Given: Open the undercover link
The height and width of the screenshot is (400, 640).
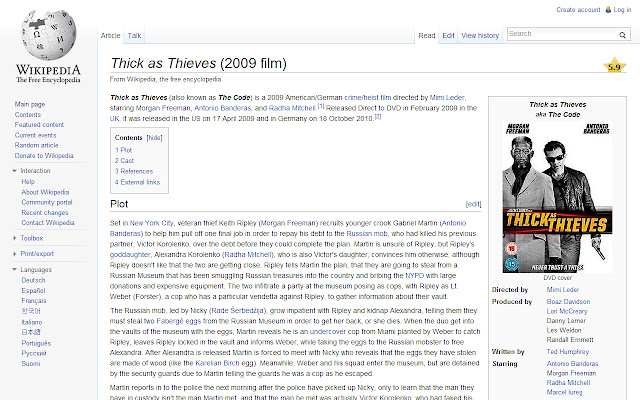Looking at the screenshot, I should 327,331.
